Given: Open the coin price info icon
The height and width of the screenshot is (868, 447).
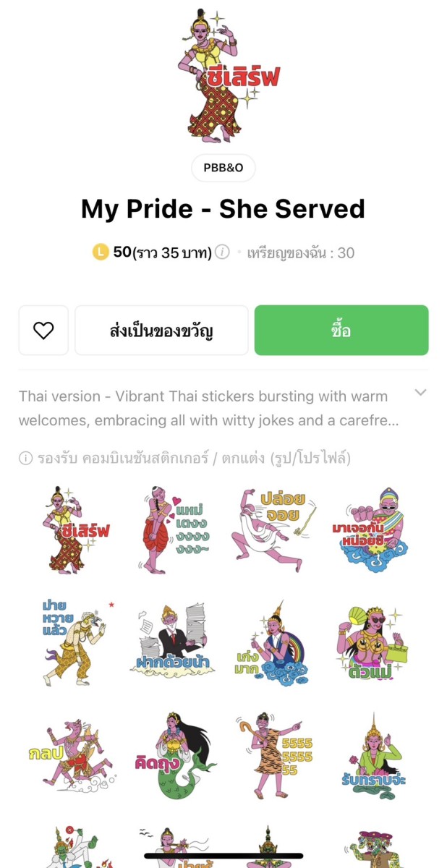Looking at the screenshot, I should tap(223, 252).
